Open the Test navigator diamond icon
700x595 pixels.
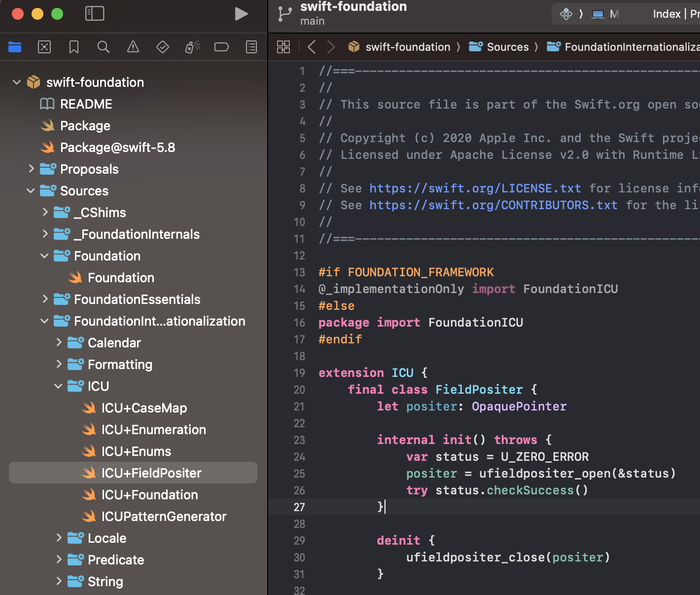point(163,47)
